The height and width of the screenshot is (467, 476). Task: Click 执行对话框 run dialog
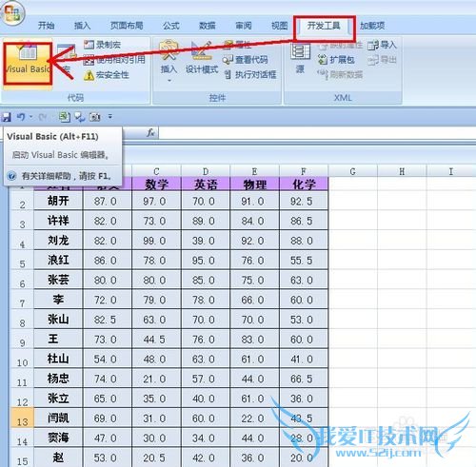(250, 75)
